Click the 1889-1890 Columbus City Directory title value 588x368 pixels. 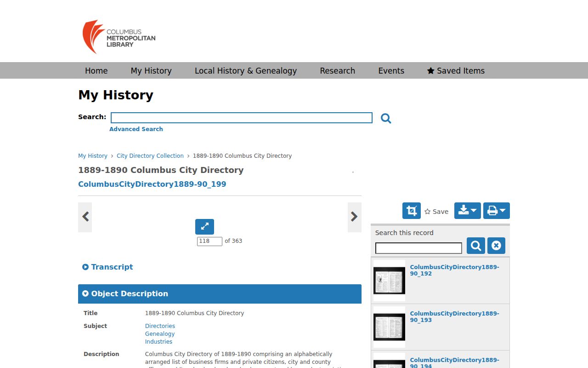(194, 313)
